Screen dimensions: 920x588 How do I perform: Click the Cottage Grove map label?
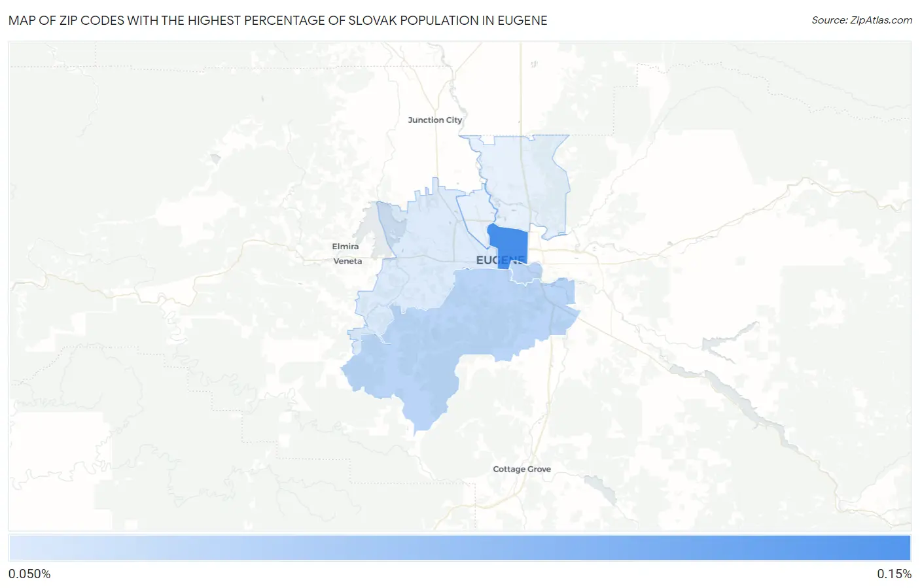[x=522, y=469]
